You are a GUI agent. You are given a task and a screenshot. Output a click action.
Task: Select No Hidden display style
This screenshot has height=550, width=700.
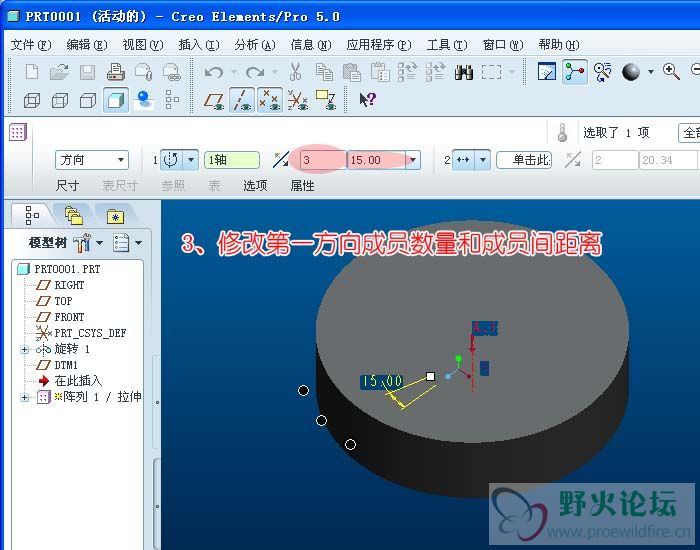[x=88, y=100]
